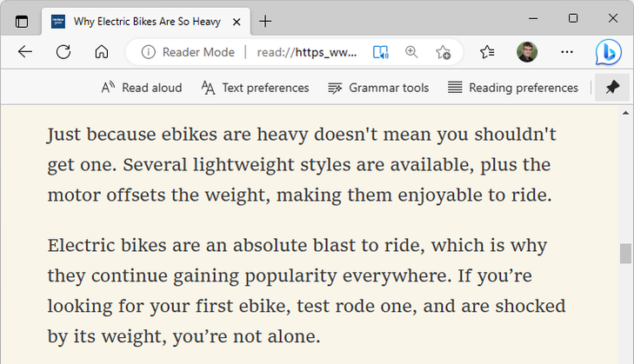Click the vertical scrollbar thumb

pos(624,254)
